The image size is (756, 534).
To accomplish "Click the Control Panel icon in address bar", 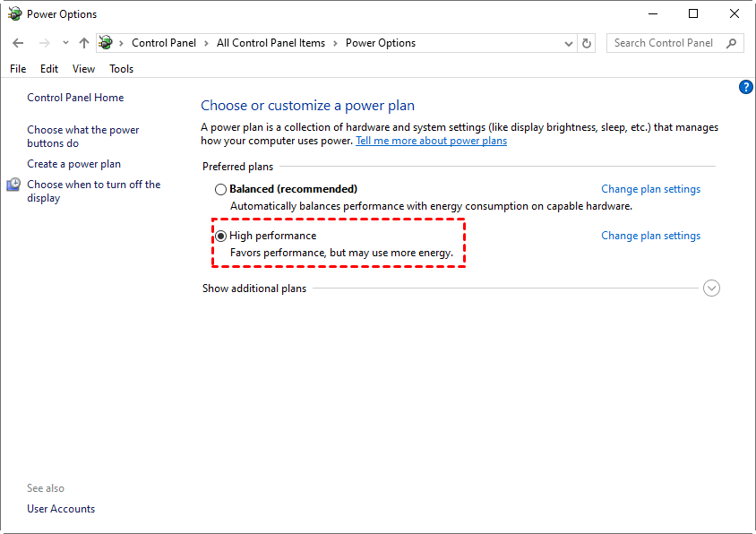I will (107, 43).
